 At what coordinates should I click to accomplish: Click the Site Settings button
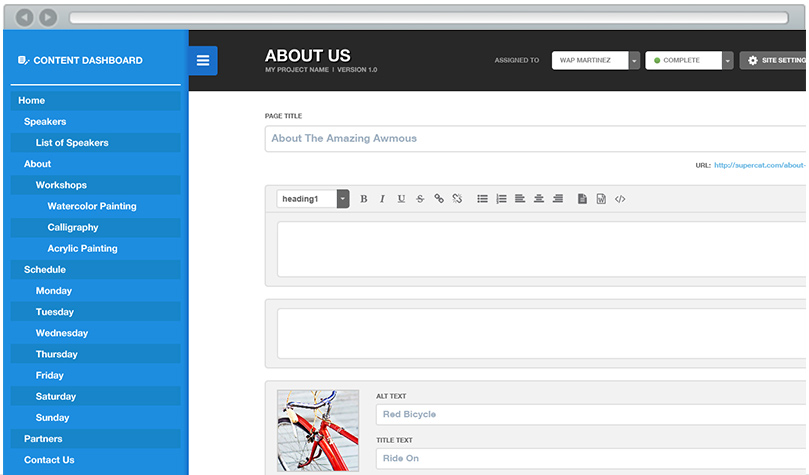click(773, 60)
